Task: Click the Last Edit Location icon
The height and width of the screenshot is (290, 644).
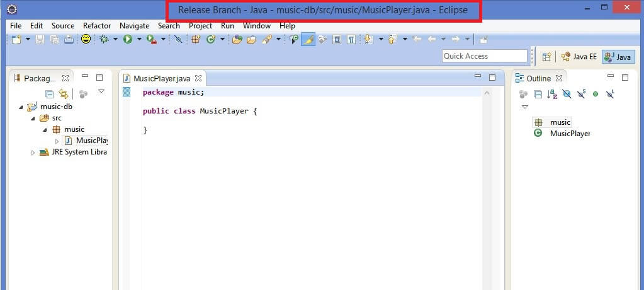Action: point(417,39)
